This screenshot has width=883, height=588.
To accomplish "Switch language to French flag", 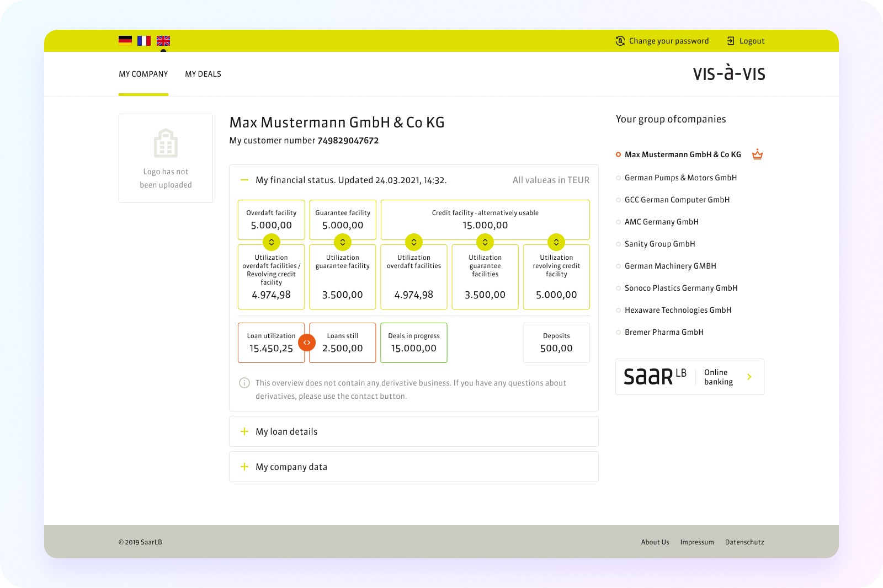I will (144, 40).
